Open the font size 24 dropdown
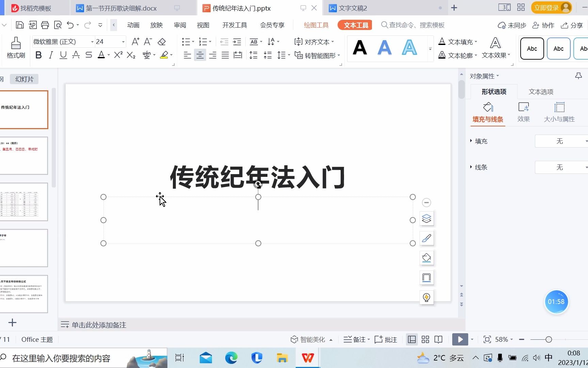The height and width of the screenshot is (368, 588). tap(123, 42)
